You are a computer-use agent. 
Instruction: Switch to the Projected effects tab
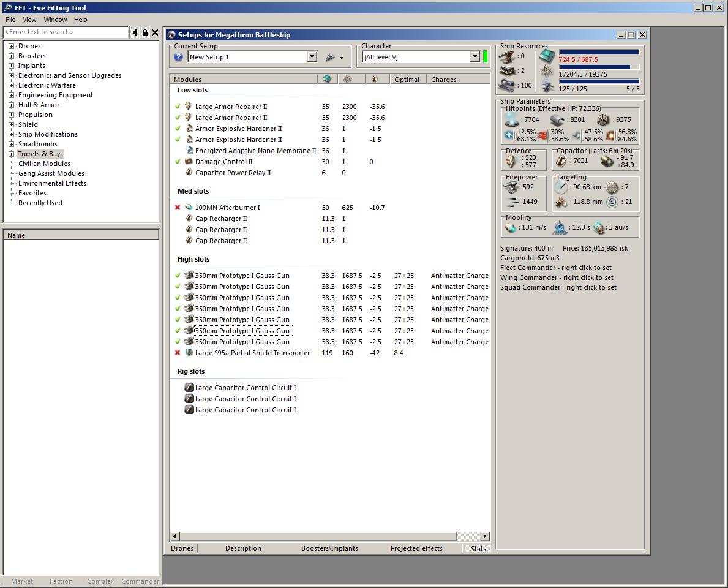click(416, 549)
